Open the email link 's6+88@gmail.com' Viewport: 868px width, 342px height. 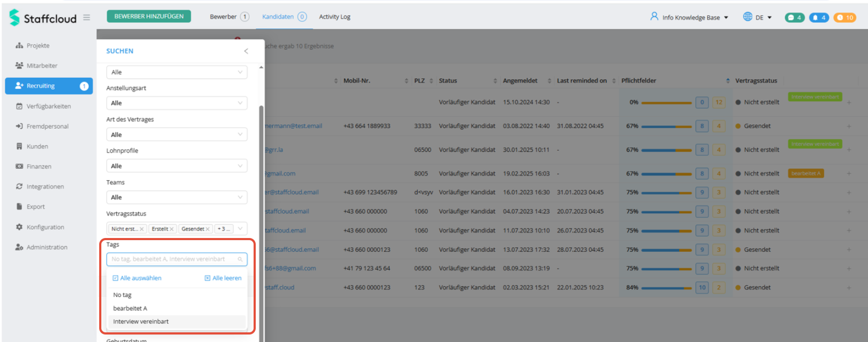(290, 268)
